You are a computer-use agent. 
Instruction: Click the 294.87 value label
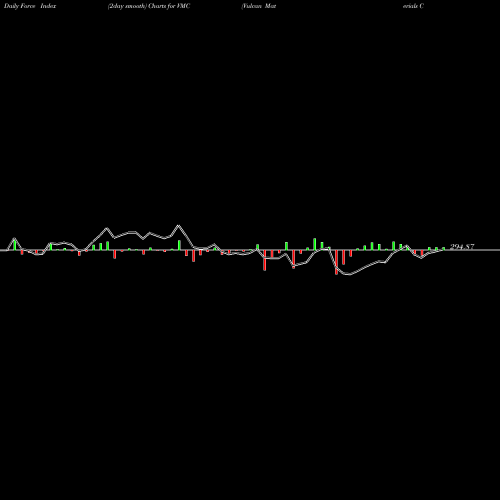click(x=462, y=247)
